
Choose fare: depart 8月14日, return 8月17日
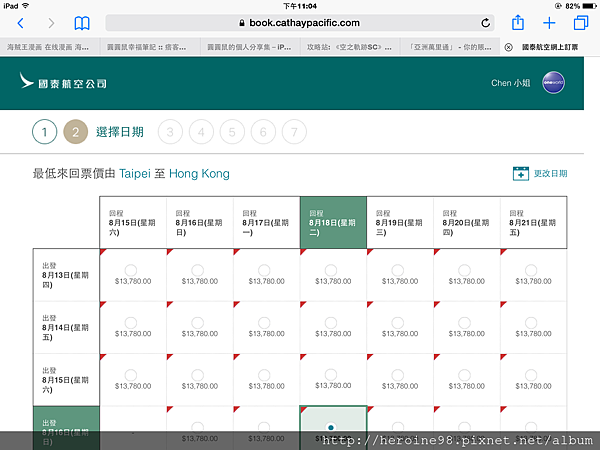(x=264, y=323)
